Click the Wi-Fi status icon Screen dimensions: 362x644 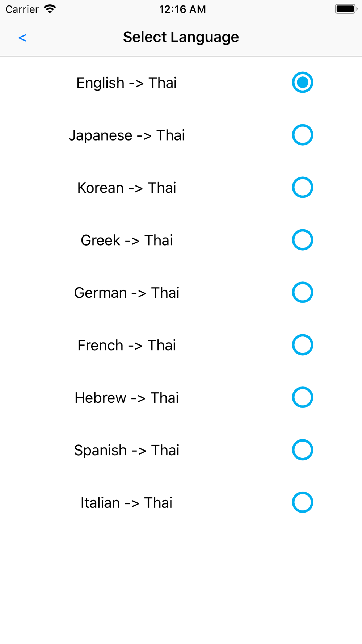point(50,9)
